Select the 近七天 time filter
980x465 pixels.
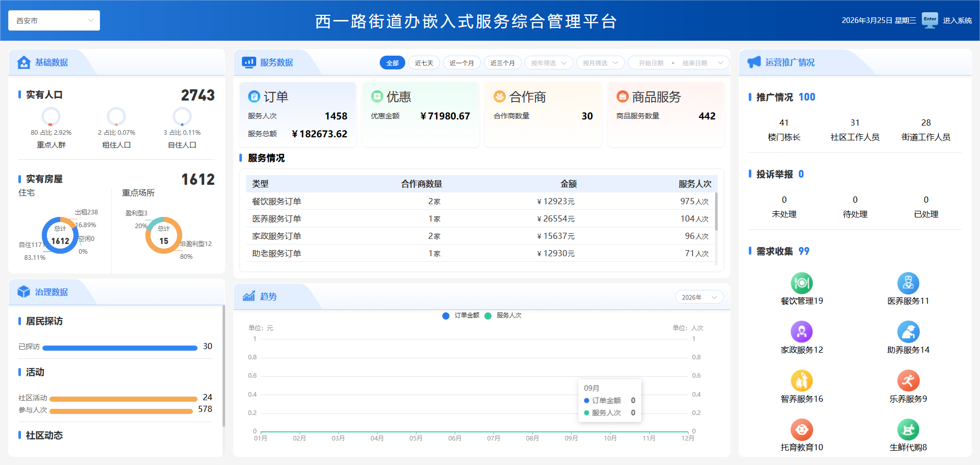[424, 62]
